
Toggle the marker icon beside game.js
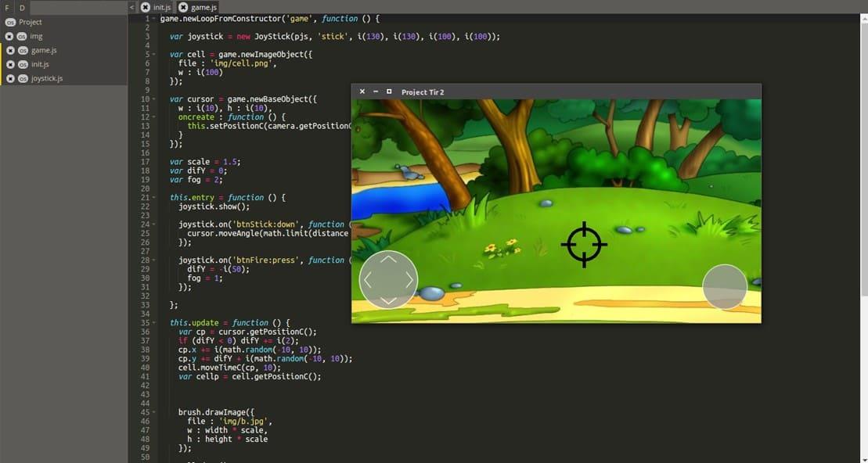(x=10, y=49)
